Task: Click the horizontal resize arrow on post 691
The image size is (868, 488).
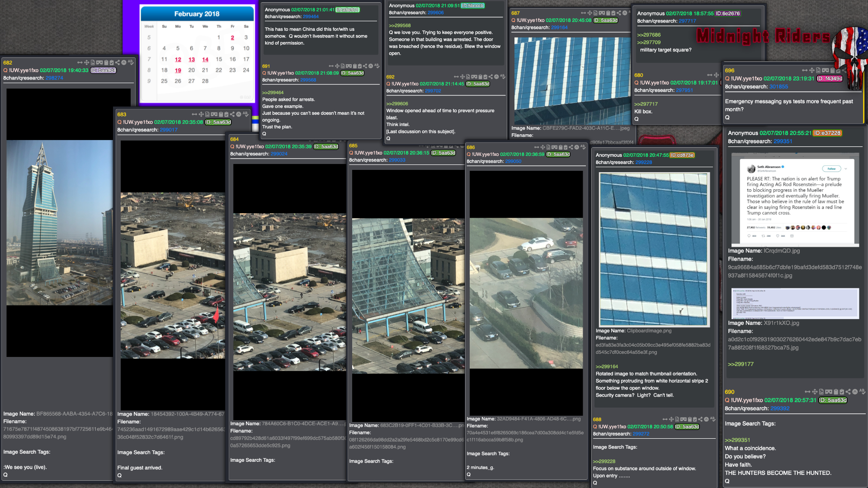Action: point(331,66)
